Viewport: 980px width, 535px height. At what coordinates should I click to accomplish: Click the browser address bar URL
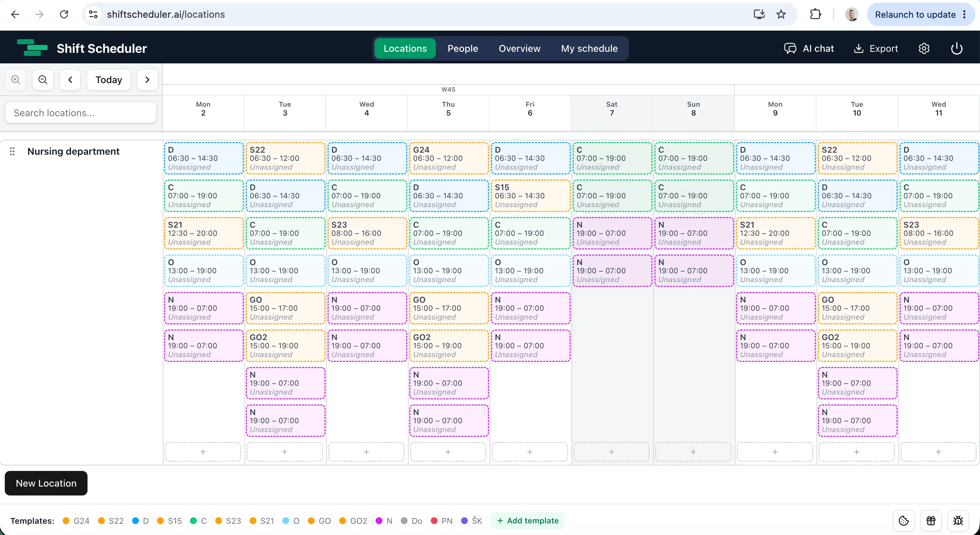pyautogui.click(x=166, y=14)
